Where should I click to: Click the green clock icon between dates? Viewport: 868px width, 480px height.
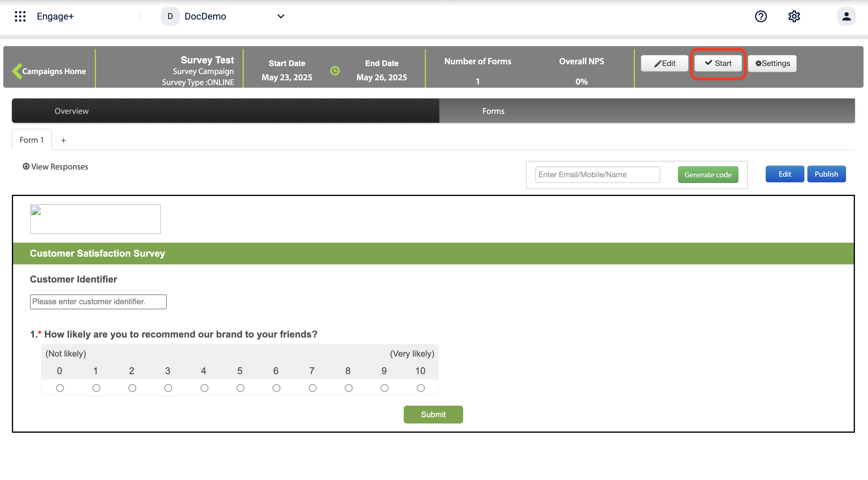pyautogui.click(x=335, y=70)
